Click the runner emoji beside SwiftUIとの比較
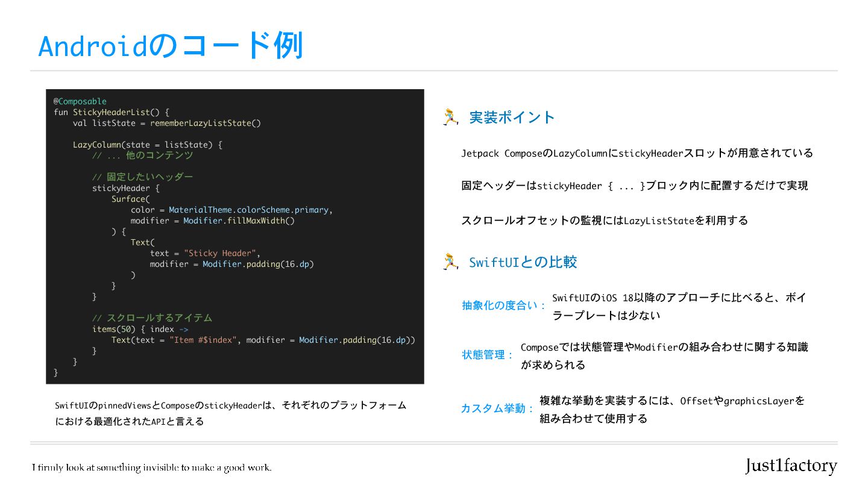The height and width of the screenshot is (488, 868). coord(451,261)
